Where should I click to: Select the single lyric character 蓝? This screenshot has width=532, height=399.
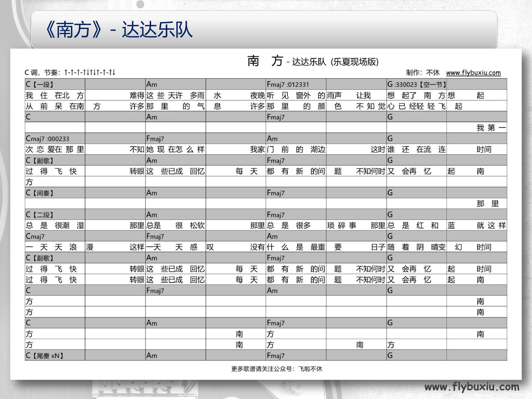coord(451,225)
